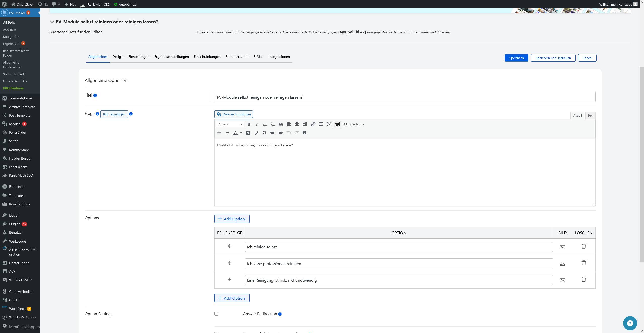644x333 pixels.
Task: Insert link using the chain icon
Action: click(313, 124)
